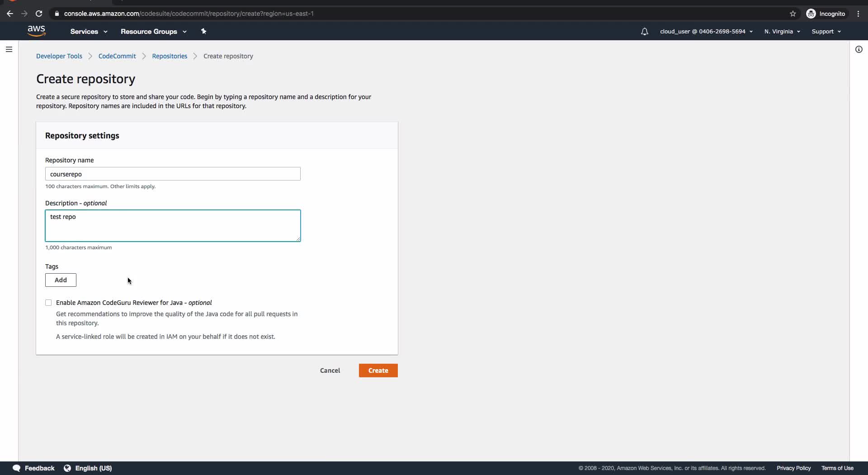Expand the Services dropdown menu
The image size is (868, 475).
coord(89,32)
